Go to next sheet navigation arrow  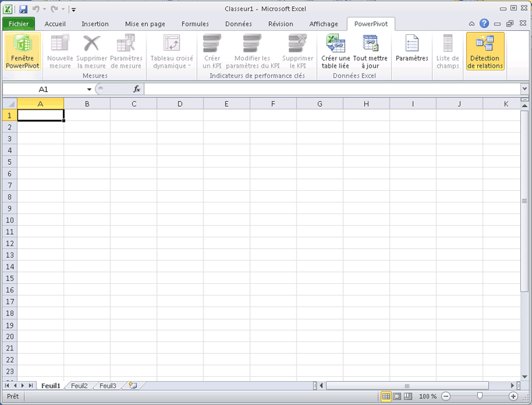click(x=23, y=386)
